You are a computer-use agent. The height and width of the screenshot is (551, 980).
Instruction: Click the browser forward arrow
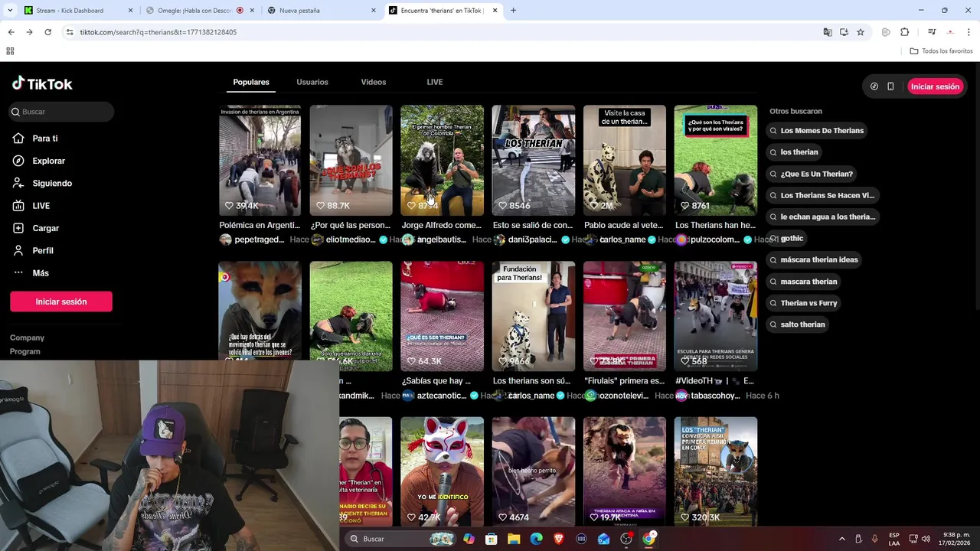pyautogui.click(x=29, y=32)
